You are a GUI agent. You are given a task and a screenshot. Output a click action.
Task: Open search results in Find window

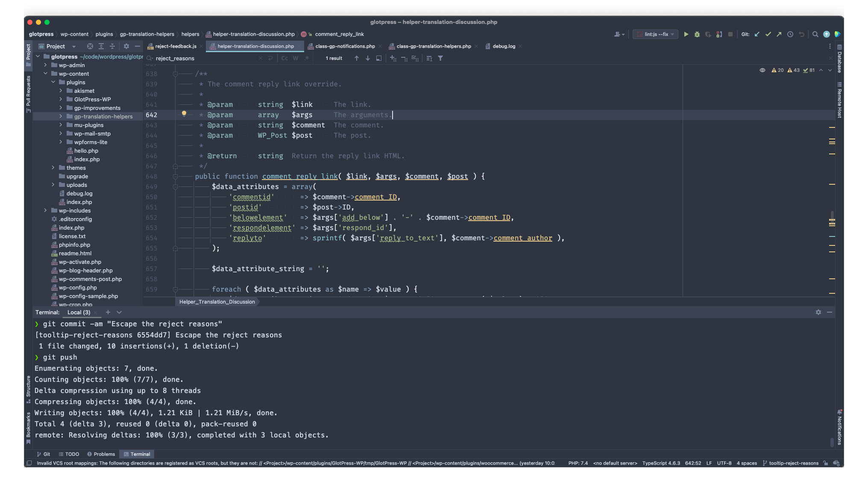429,58
